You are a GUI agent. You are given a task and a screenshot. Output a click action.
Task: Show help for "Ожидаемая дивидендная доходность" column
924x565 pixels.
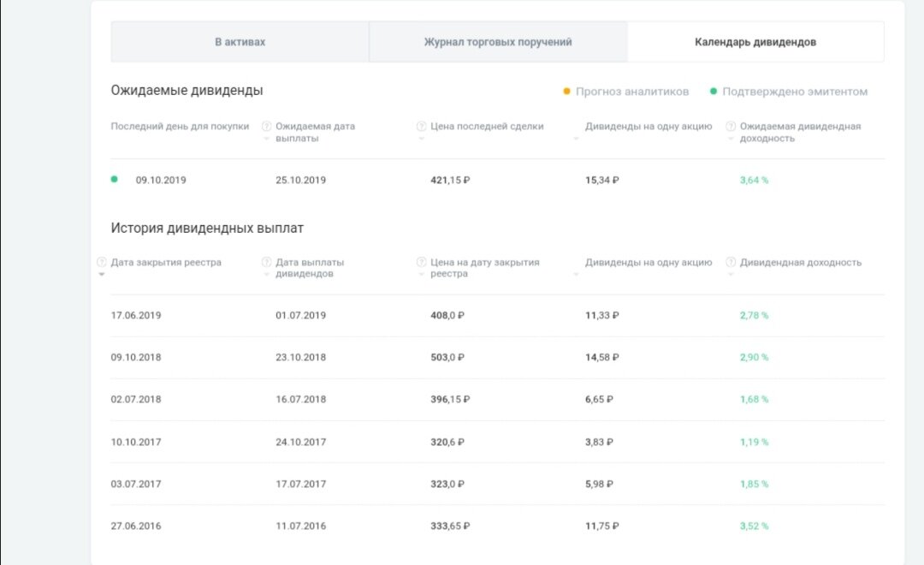pos(731,127)
